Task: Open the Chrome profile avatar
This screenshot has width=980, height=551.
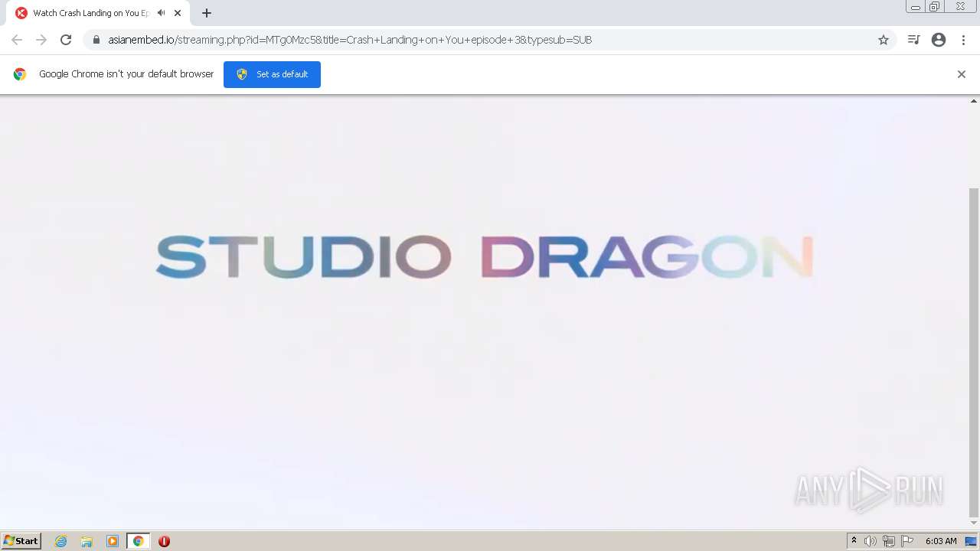Action: [x=939, y=40]
